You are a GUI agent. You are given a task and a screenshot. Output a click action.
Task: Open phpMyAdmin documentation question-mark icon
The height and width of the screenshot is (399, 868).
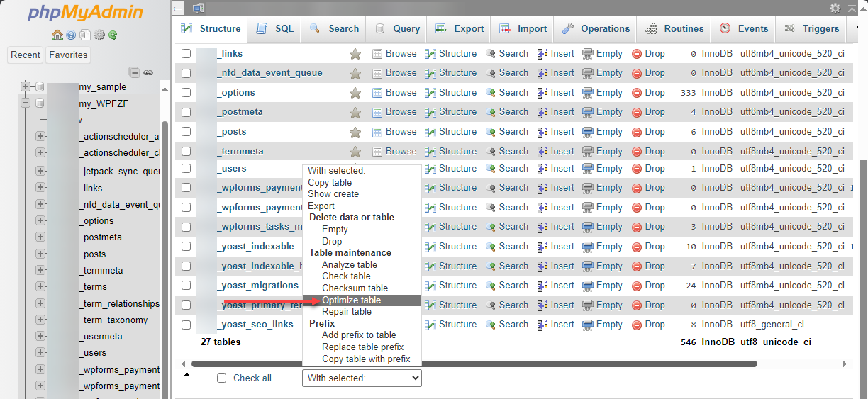pos(71,35)
